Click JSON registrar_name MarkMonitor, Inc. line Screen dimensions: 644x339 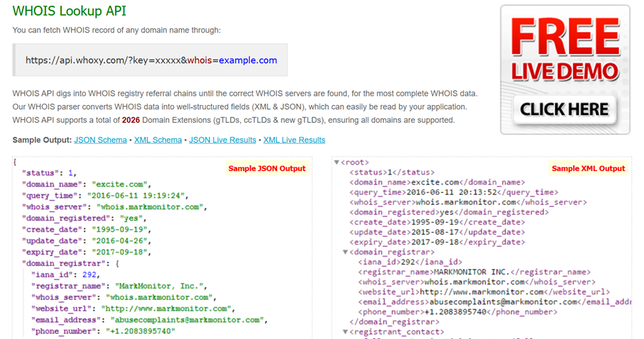tap(119, 286)
